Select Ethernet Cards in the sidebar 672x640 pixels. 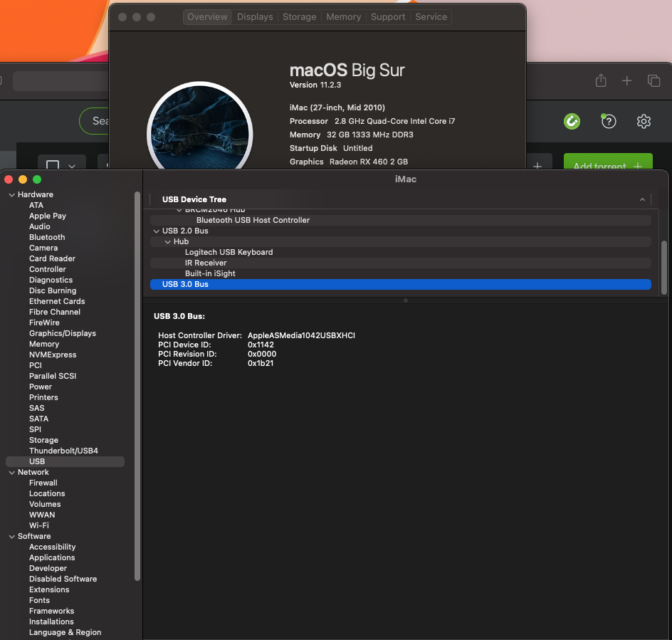coord(57,301)
